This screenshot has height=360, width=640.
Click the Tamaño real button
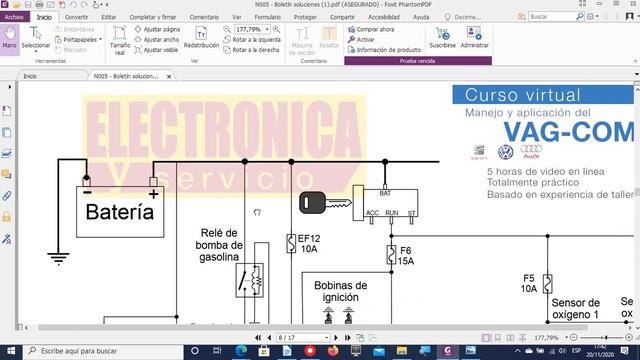(x=120, y=40)
